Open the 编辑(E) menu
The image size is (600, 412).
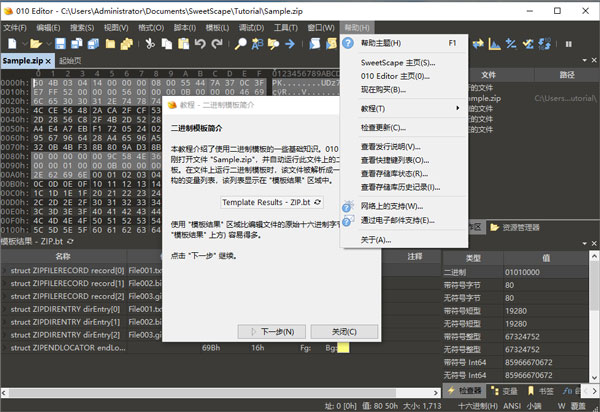(48, 28)
